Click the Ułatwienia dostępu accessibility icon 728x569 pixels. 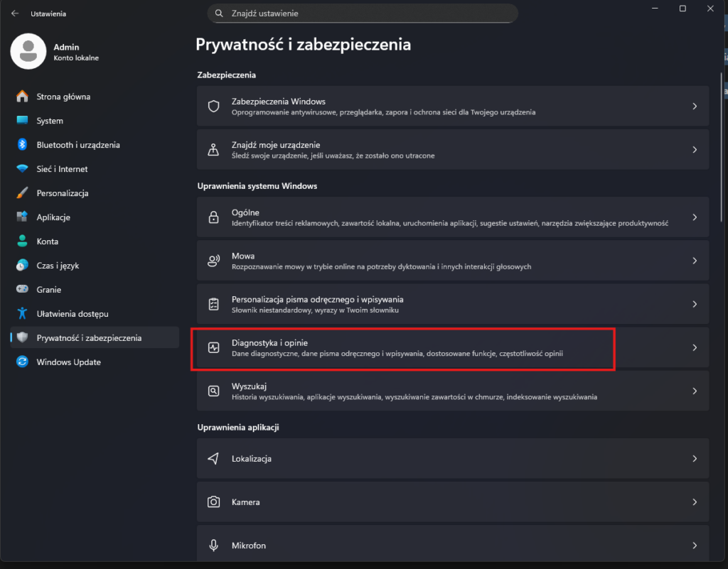(22, 314)
